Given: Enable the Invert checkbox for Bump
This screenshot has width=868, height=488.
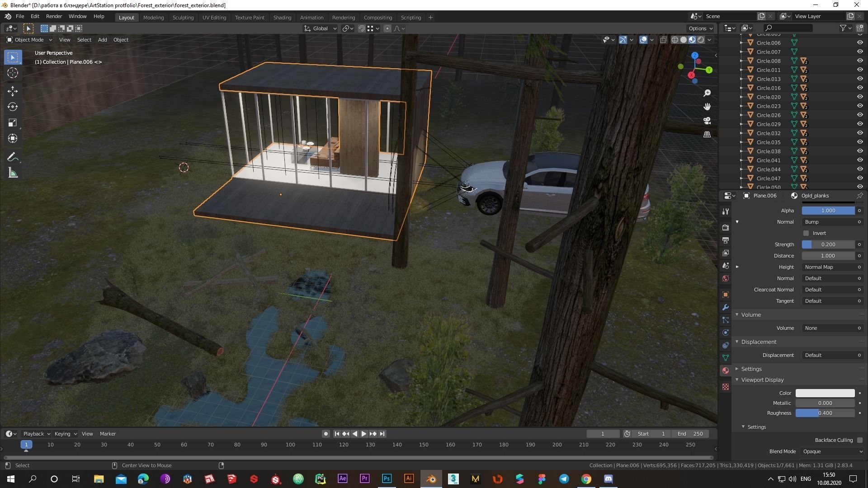Looking at the screenshot, I should click(806, 233).
